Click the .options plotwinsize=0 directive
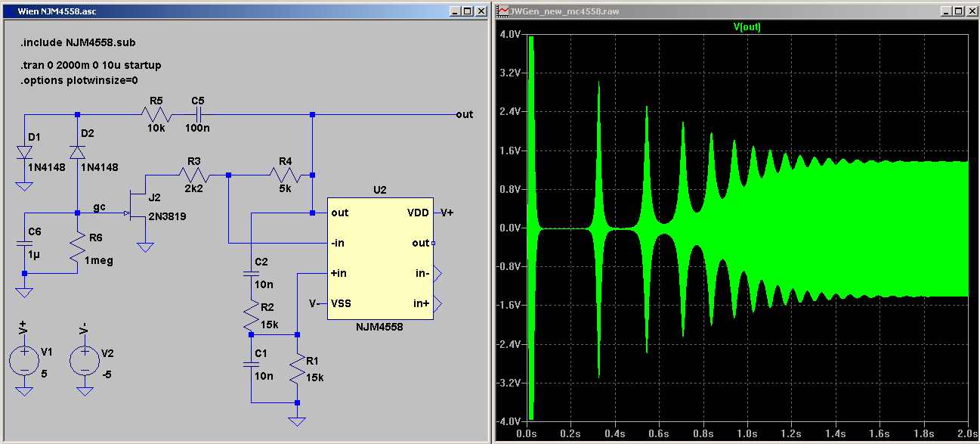Screen dimensions: 980x444 (x=79, y=79)
